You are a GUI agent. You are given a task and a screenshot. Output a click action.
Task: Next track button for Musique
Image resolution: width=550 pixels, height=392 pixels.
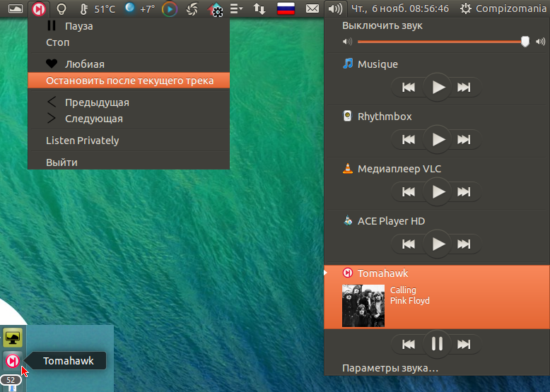464,87
